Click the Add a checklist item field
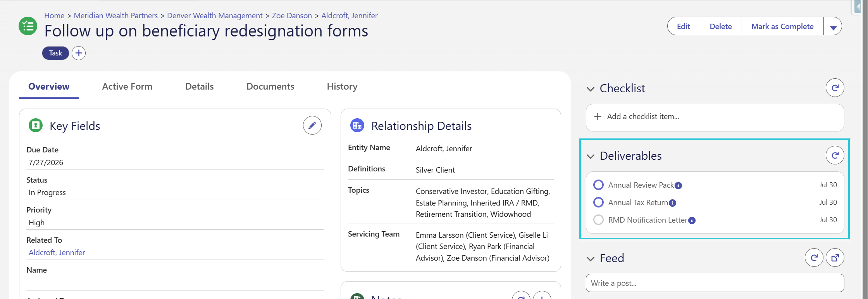The width and height of the screenshot is (868, 299). click(715, 118)
